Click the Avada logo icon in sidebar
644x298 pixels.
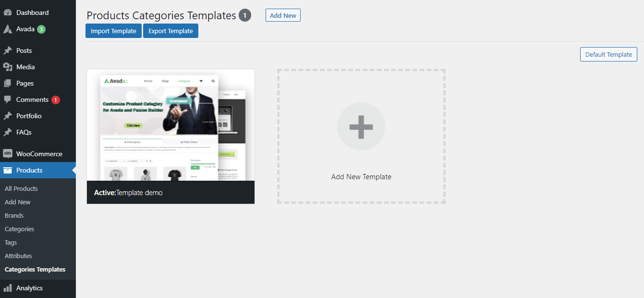tap(8, 29)
